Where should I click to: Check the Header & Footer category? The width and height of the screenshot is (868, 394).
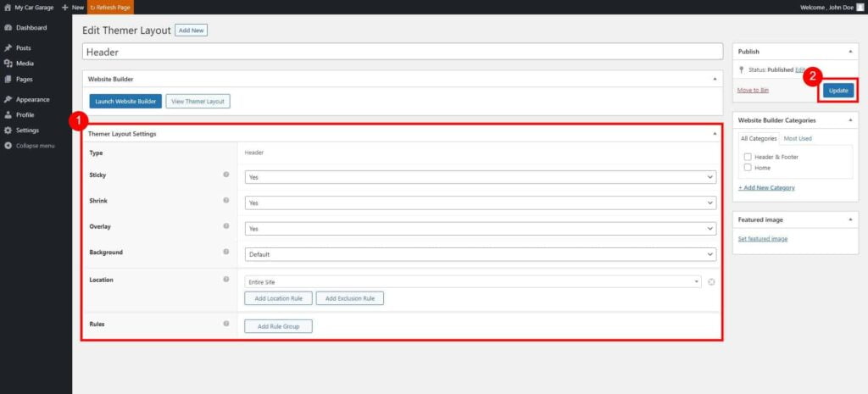click(748, 157)
